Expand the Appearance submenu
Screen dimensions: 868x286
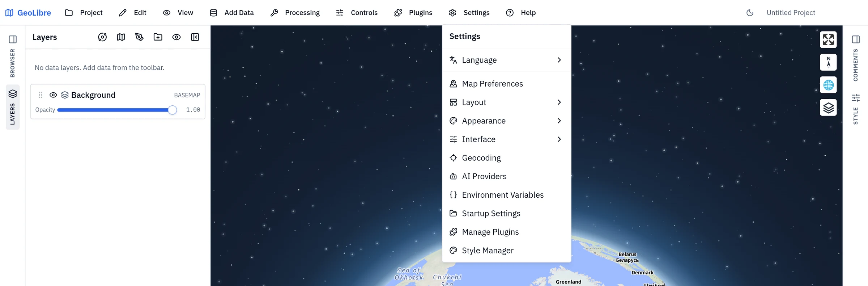506,121
